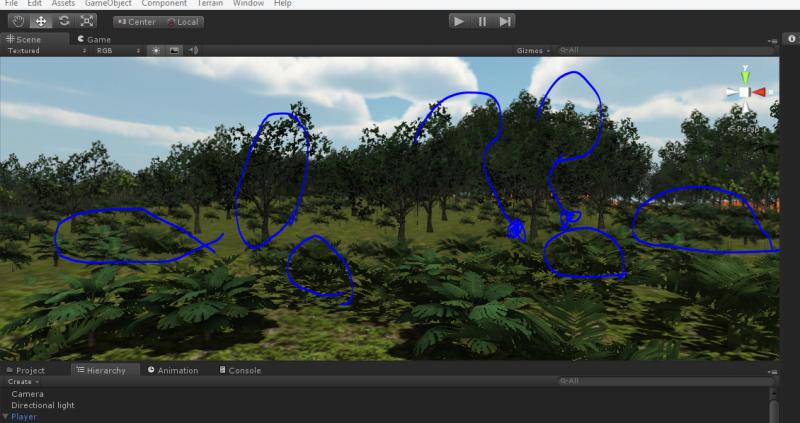Open the Terrain menu

[210, 3]
